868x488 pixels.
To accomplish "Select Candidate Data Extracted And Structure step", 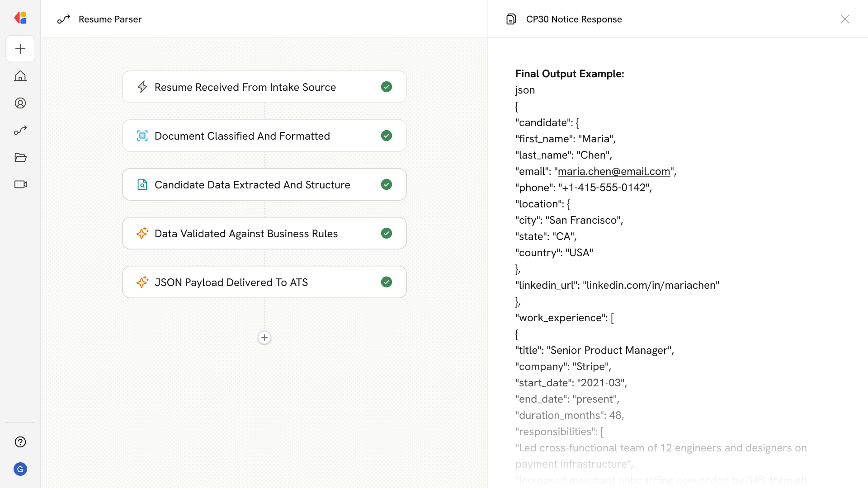I will 252,184.
